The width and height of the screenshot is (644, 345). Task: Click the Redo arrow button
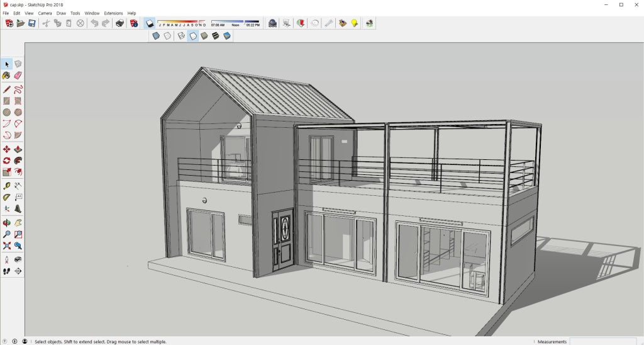106,23
